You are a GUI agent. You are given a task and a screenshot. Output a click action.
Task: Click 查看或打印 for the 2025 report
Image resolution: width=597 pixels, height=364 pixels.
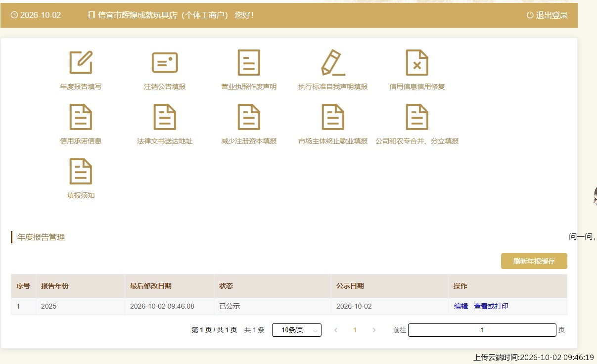491,306
